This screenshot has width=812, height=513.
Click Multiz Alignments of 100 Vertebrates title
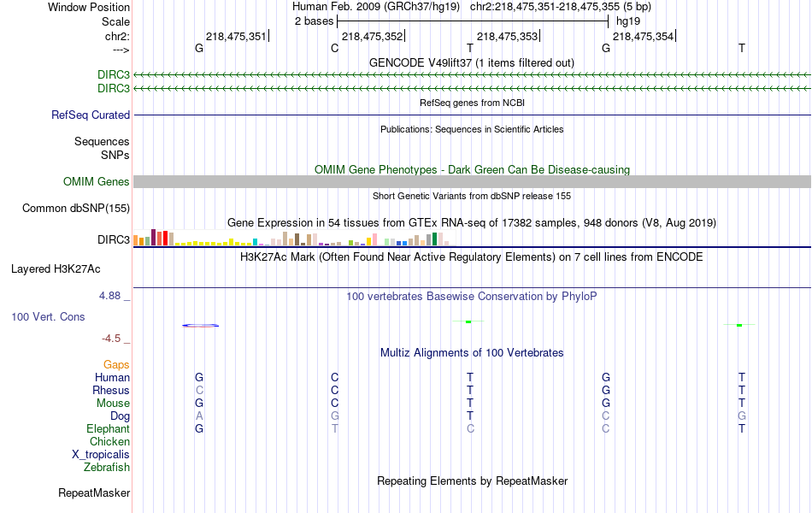472,353
